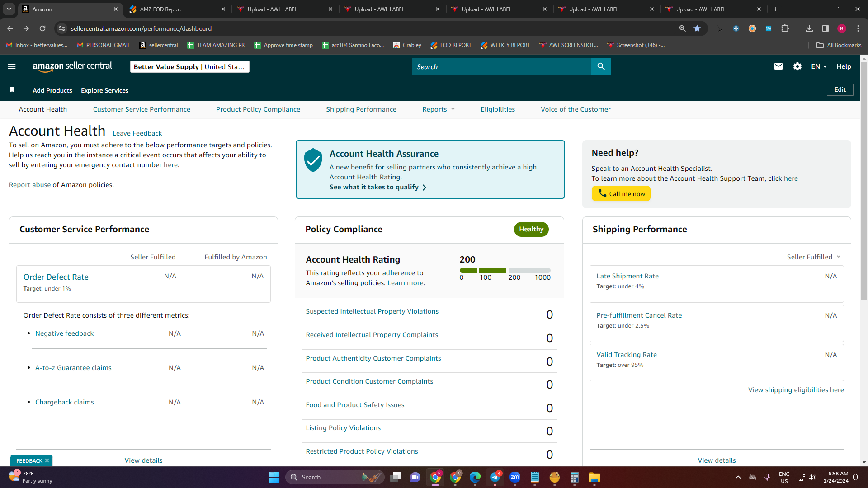This screenshot has width=868, height=488.
Task: Open the Shipping Performance tab
Action: coord(361,109)
